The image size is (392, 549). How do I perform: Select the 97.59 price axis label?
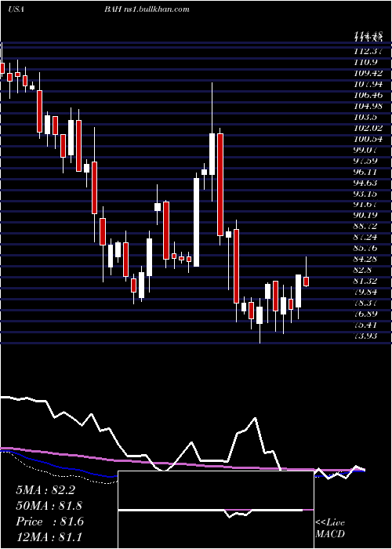click(367, 160)
